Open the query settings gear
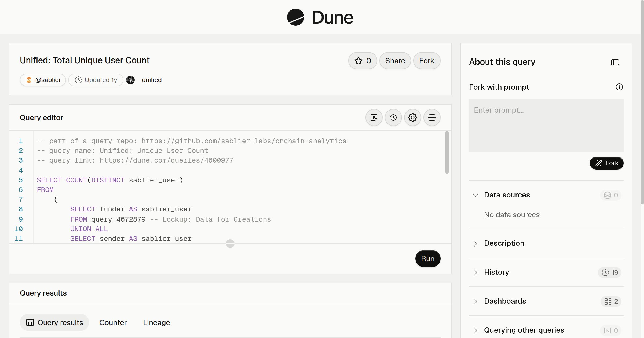The height and width of the screenshot is (338, 644). coord(412,117)
